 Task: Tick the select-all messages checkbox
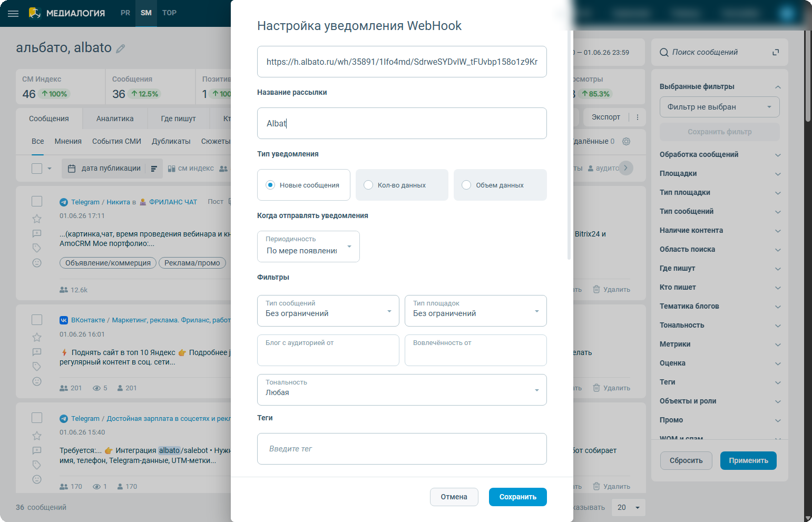pos(37,169)
